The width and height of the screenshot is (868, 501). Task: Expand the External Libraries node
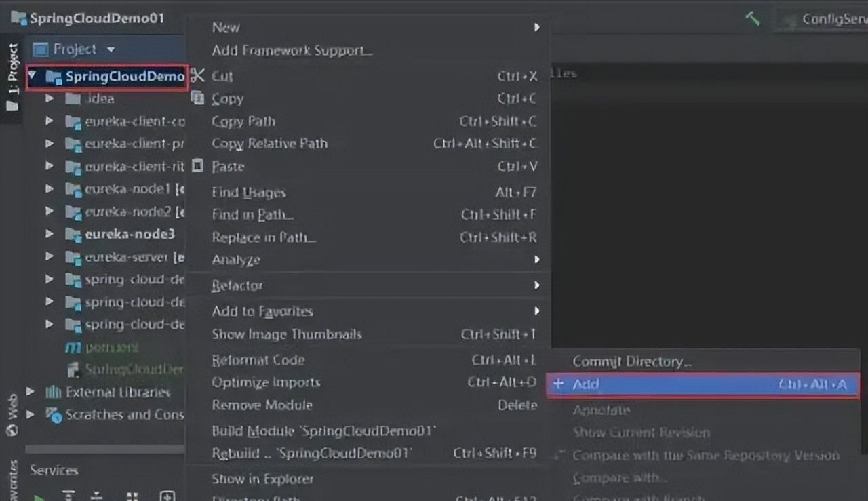coord(31,392)
